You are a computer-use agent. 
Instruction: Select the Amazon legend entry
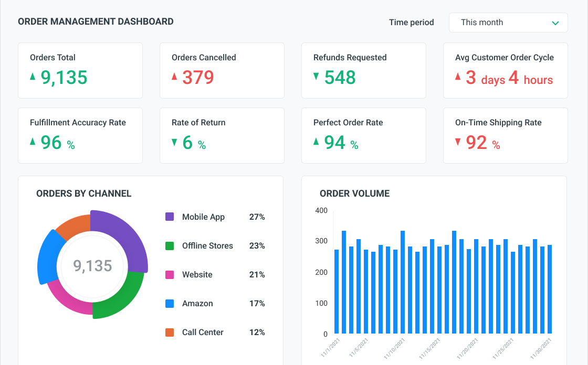(x=197, y=303)
